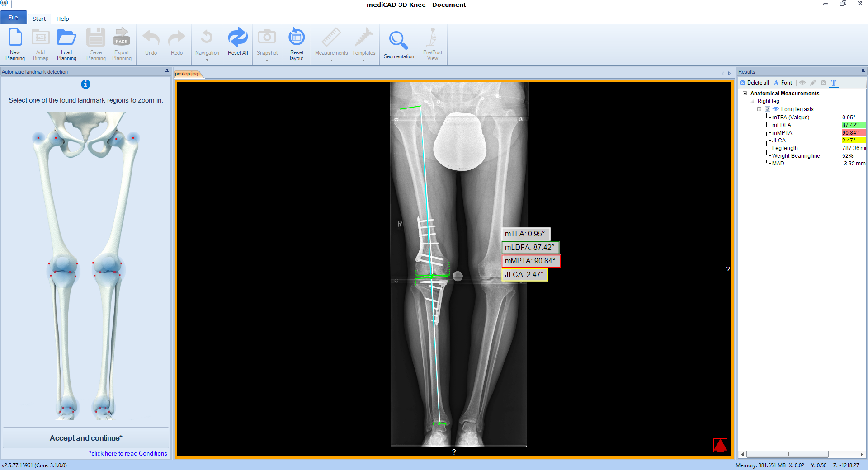868x470 pixels.
Task: Collapse the Anatomical Measurements tree node
Action: (745, 93)
